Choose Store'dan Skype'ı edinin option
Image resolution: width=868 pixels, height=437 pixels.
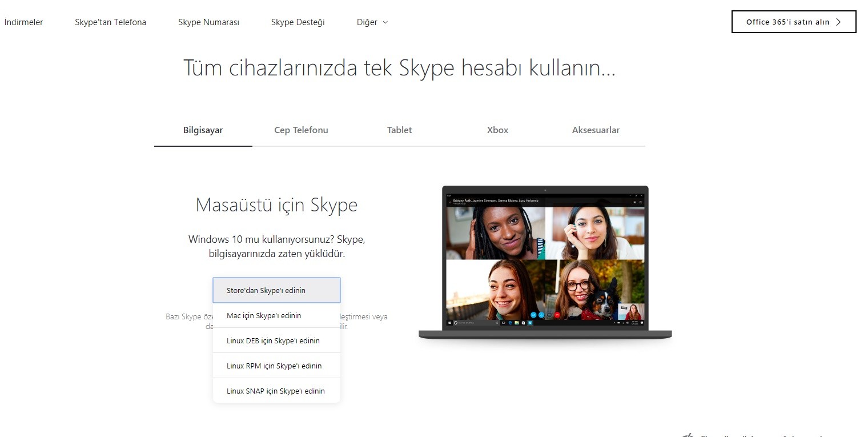pos(276,290)
